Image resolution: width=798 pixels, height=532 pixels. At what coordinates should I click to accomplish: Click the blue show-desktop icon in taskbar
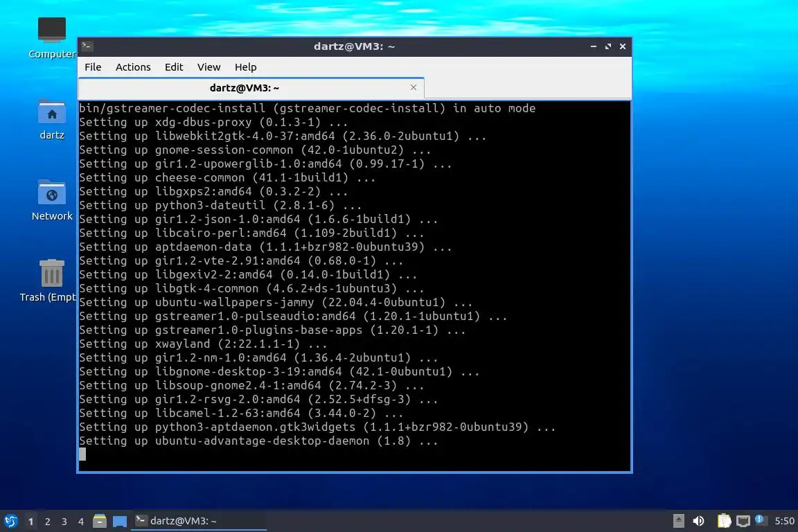pyautogui.click(x=120, y=522)
